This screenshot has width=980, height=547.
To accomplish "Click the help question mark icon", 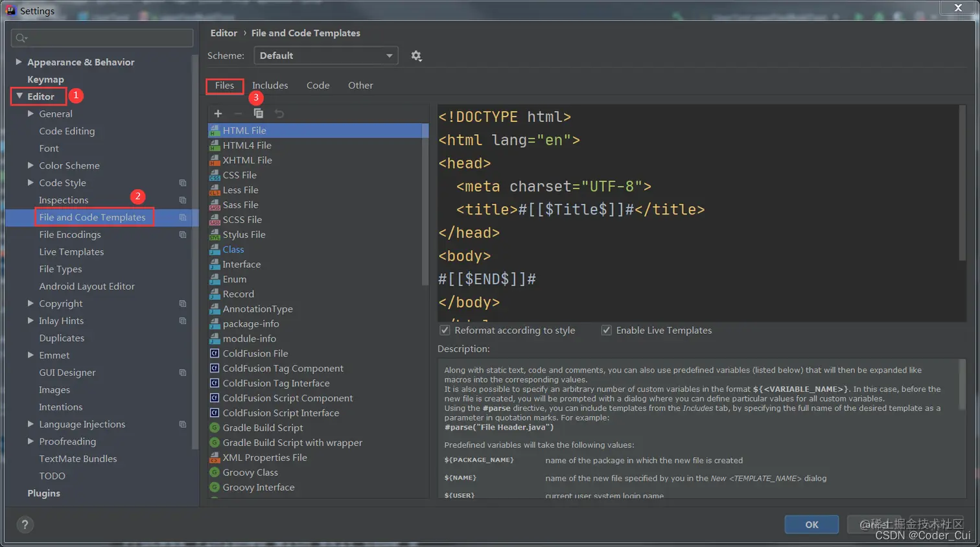I will (25, 525).
